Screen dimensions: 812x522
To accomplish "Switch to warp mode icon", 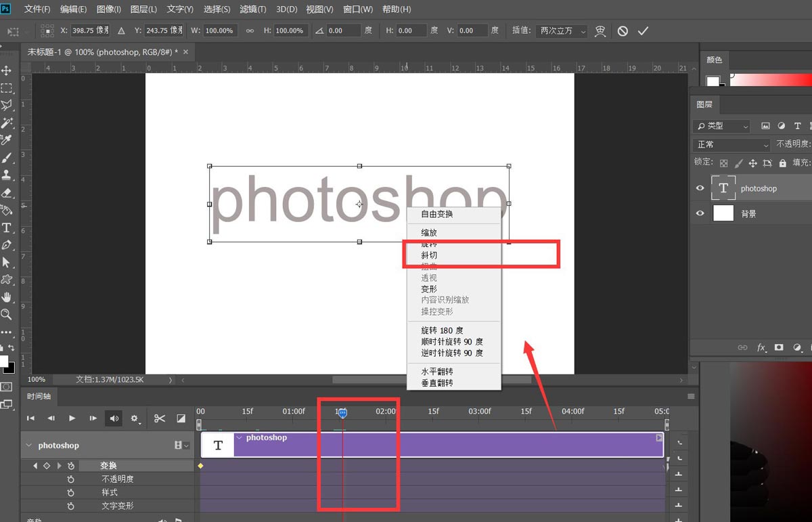I will 600,30.
